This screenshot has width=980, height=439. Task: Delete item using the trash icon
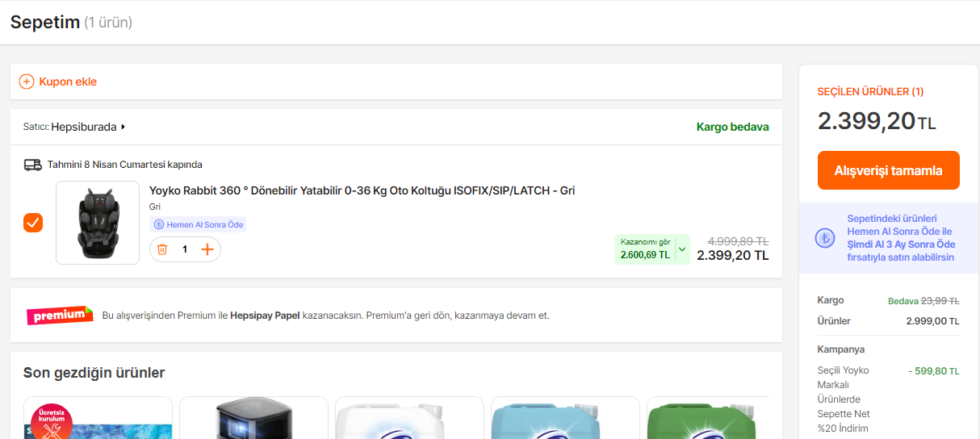tap(162, 249)
